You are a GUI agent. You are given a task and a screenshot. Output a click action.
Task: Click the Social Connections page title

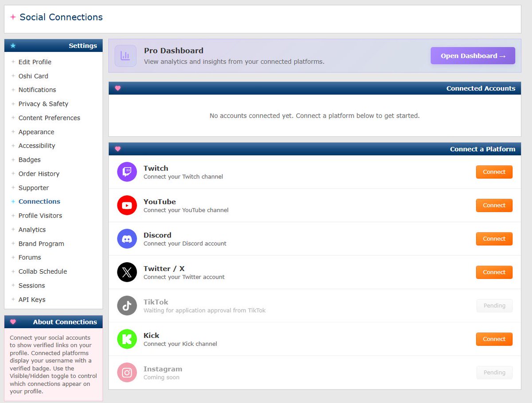pos(61,17)
